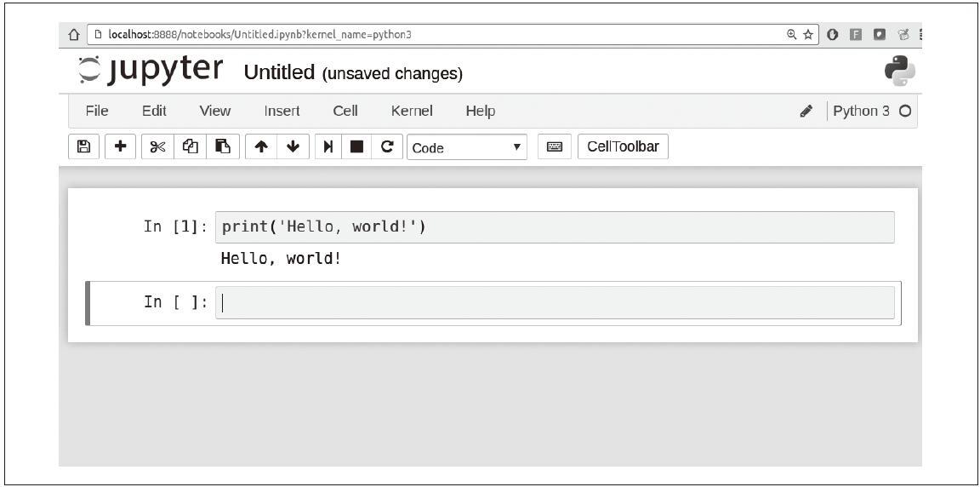Click the CellToolbar button
Viewport: 980px width, 487px height.
tap(623, 146)
